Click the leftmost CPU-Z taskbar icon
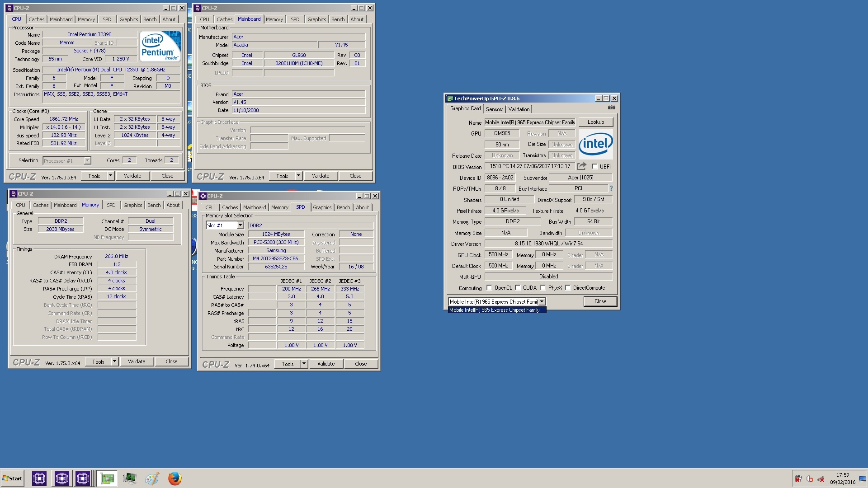Screen dimensions: 868x488 click(39, 479)
